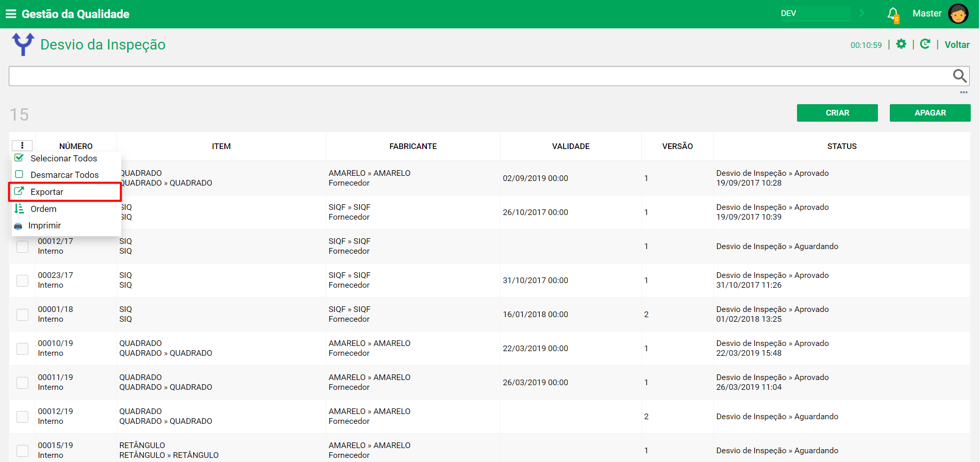The height and width of the screenshot is (462, 980).
Task: Tick the checkbox for row 00001/18
Action: [x=23, y=315]
